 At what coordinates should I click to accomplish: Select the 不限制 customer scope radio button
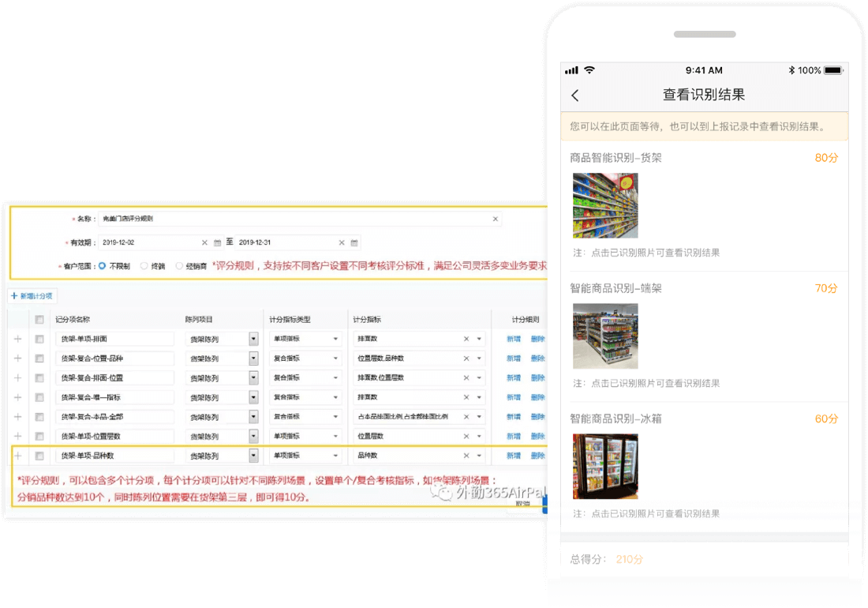point(102,266)
